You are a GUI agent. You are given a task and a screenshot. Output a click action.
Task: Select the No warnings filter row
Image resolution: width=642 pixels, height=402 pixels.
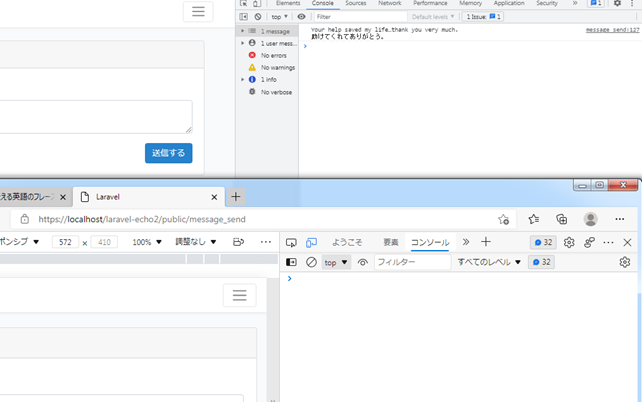[x=267, y=67]
